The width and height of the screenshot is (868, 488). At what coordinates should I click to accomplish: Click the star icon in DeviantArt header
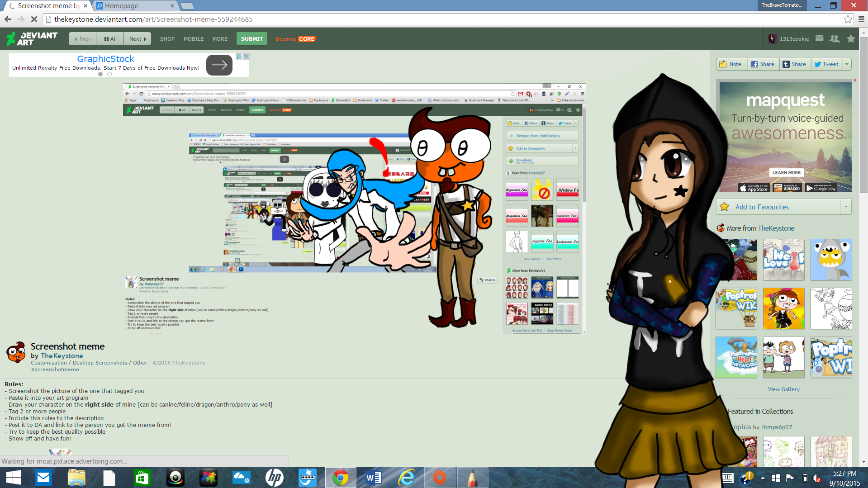tap(851, 39)
